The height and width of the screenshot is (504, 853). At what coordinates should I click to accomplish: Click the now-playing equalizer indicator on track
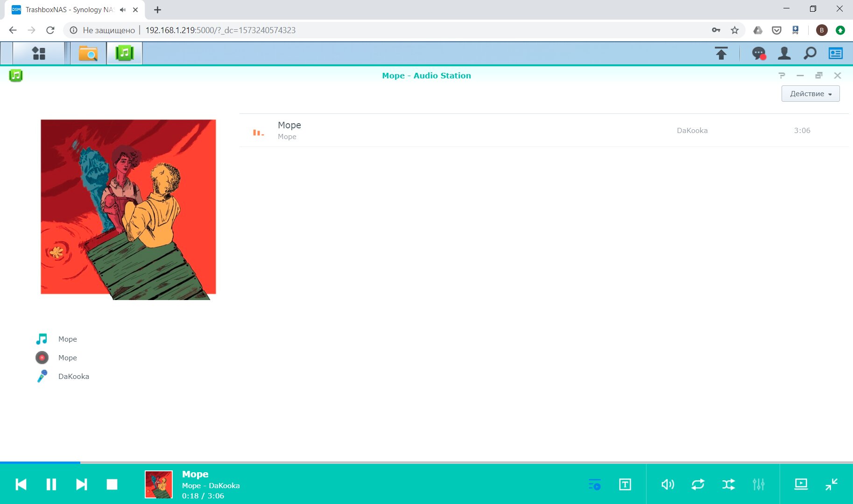coord(258,133)
